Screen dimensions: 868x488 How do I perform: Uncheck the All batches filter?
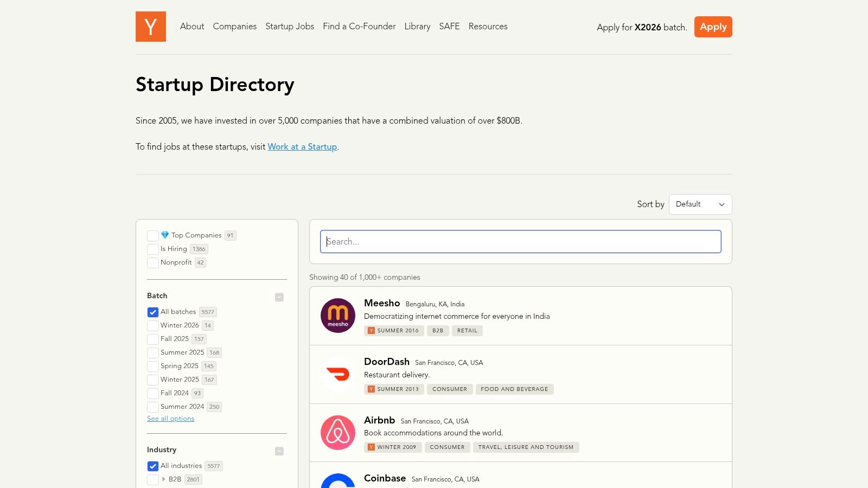[152, 312]
